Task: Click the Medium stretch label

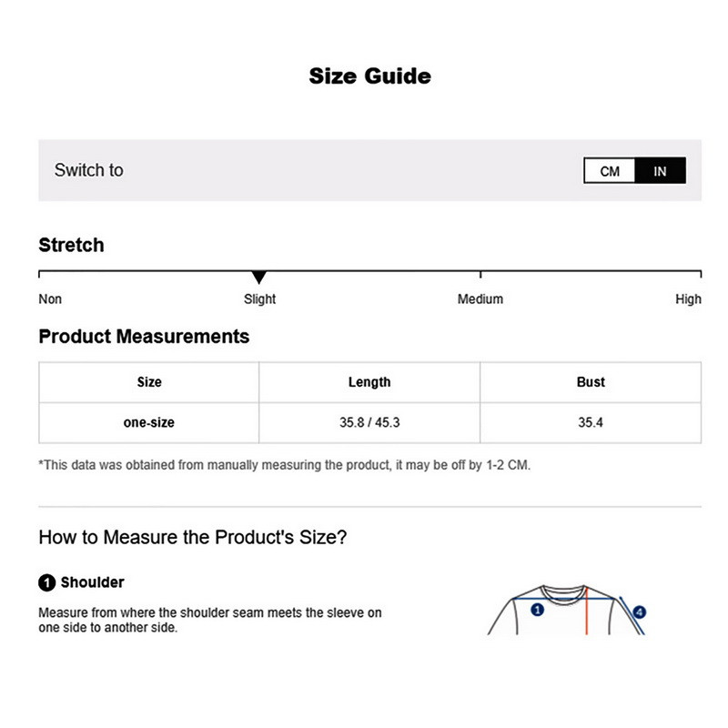Action: coord(480,299)
